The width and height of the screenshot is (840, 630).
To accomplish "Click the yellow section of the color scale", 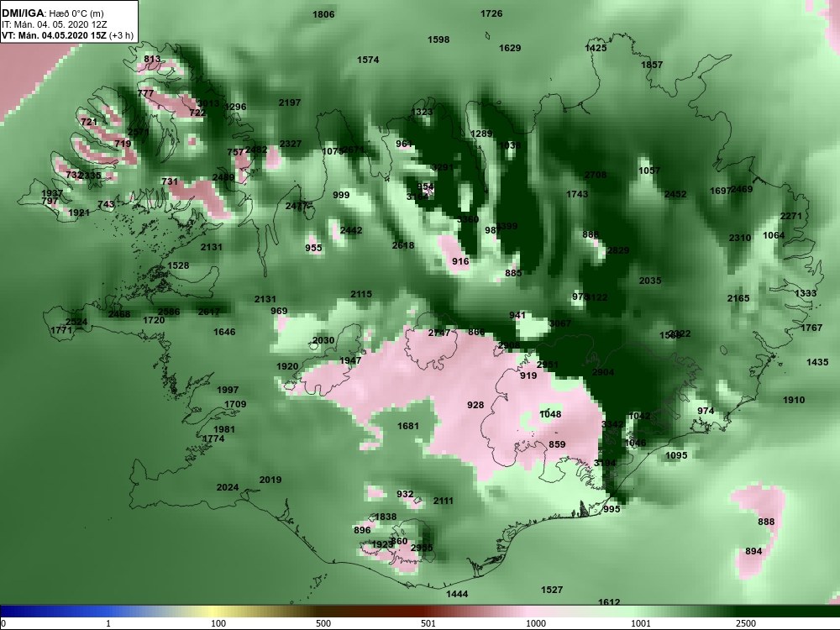I will pyautogui.click(x=214, y=611).
